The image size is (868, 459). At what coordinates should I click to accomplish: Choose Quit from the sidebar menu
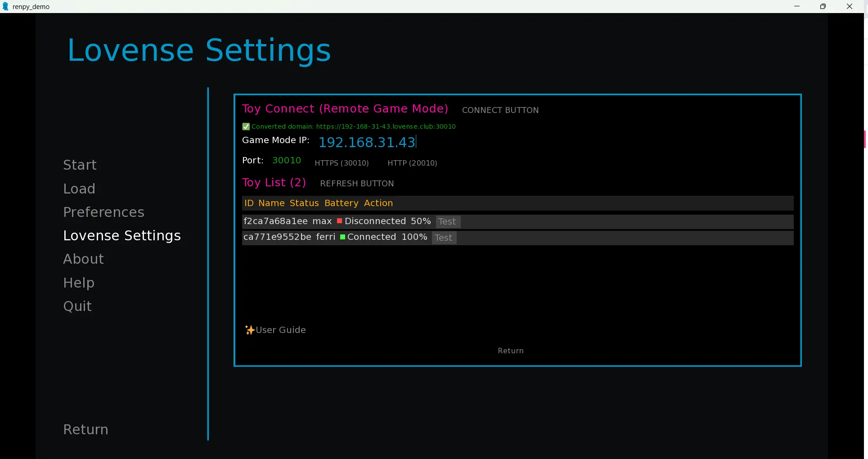[x=77, y=306]
